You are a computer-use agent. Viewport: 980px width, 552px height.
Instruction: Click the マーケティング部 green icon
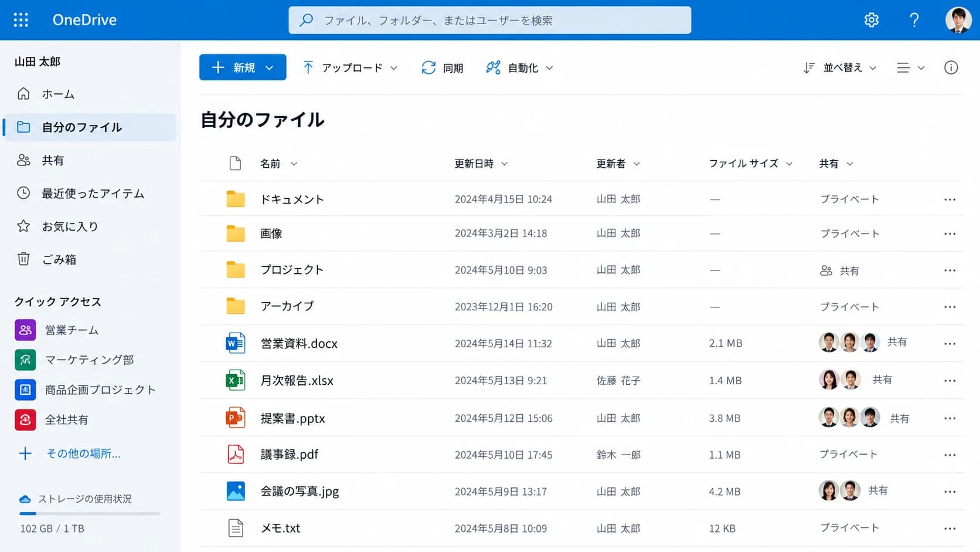(x=25, y=360)
